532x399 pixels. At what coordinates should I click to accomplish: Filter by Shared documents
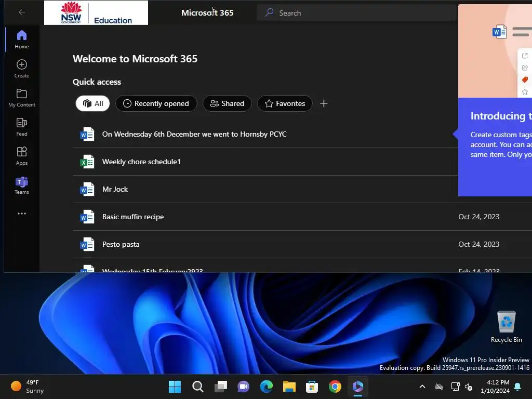coord(227,103)
